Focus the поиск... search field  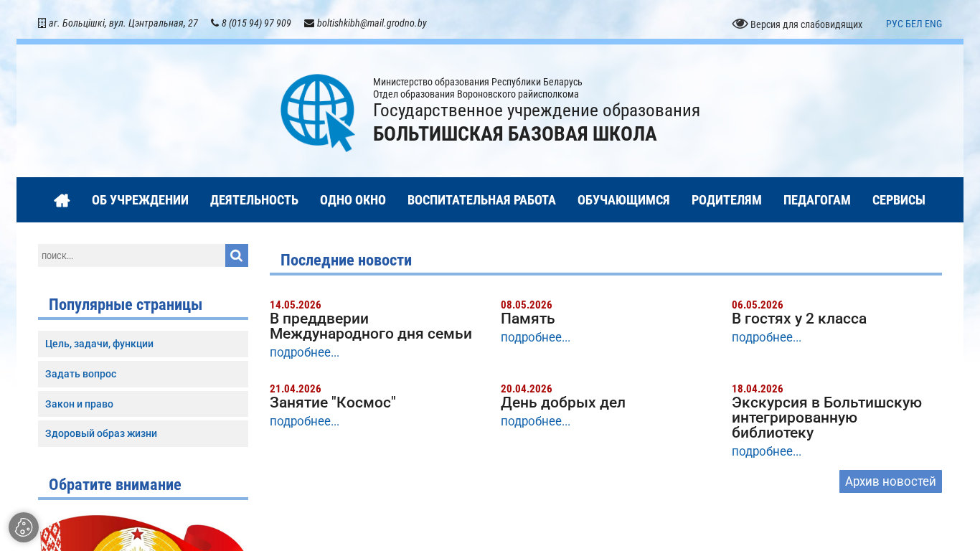point(131,255)
